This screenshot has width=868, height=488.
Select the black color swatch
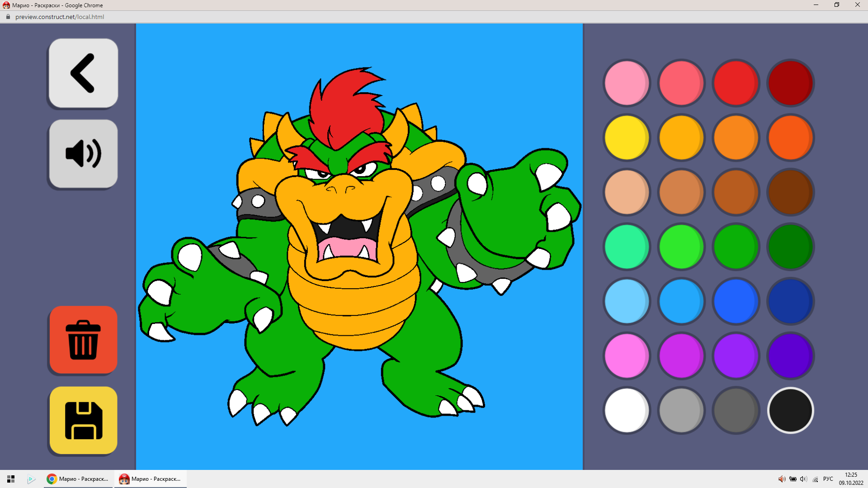790,410
